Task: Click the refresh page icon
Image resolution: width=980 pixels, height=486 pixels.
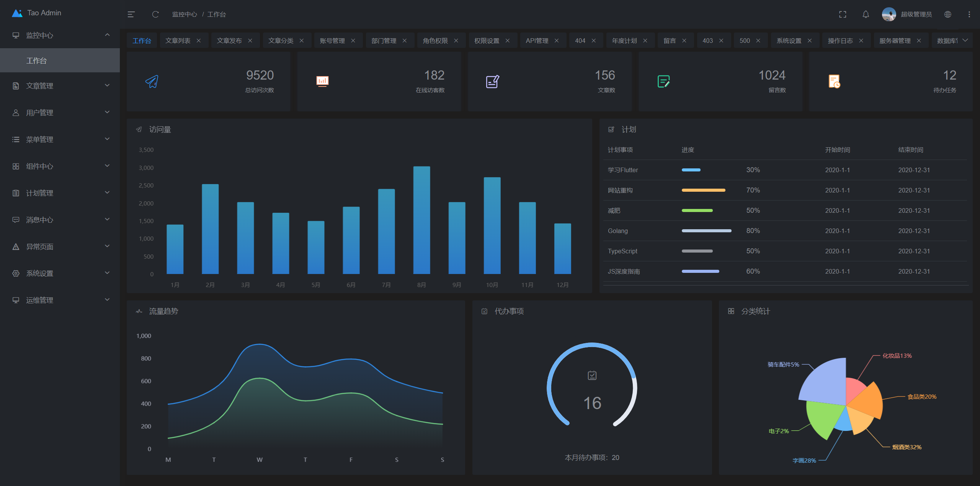Action: tap(155, 15)
